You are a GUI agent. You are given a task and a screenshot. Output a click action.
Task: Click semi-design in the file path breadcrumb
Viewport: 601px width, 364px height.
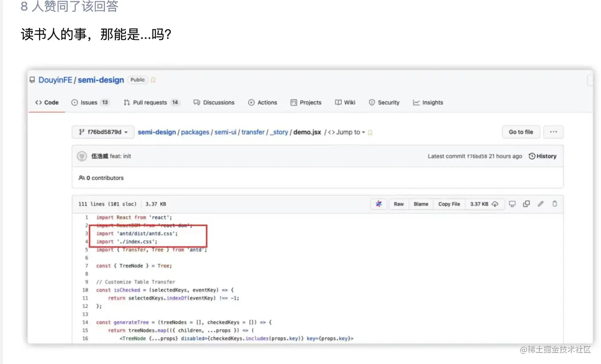click(157, 132)
